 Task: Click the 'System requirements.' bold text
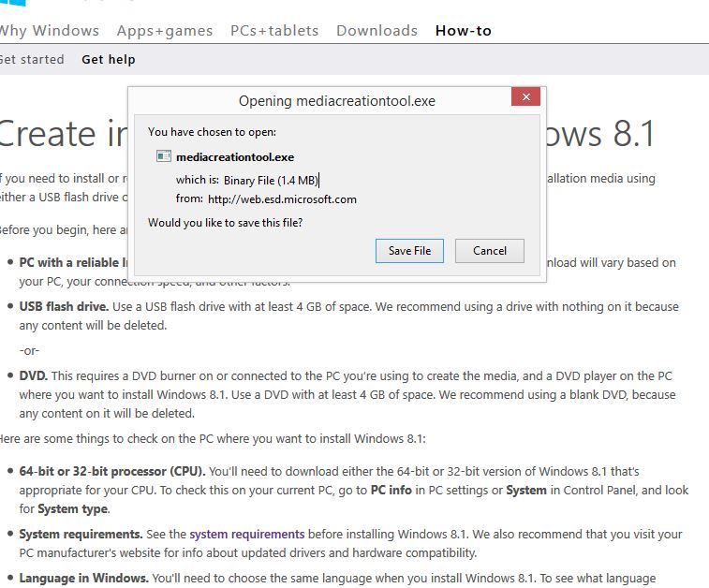81,535
